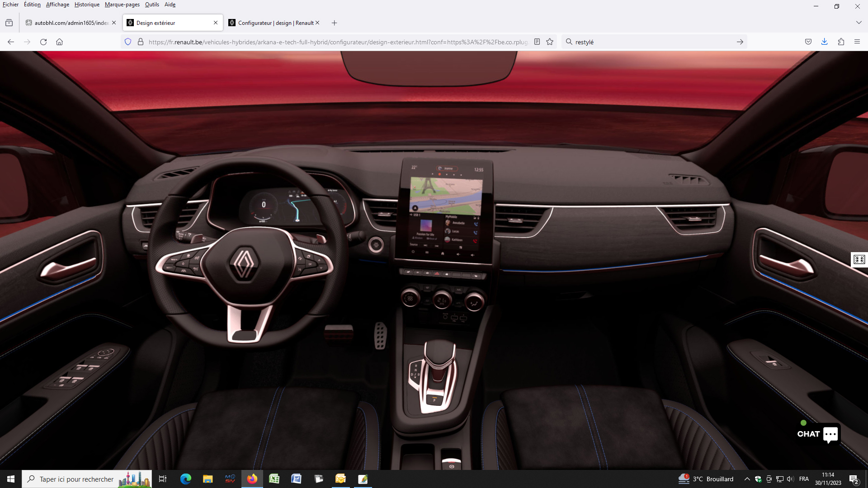Open the clock showing 11:14

click(x=828, y=479)
